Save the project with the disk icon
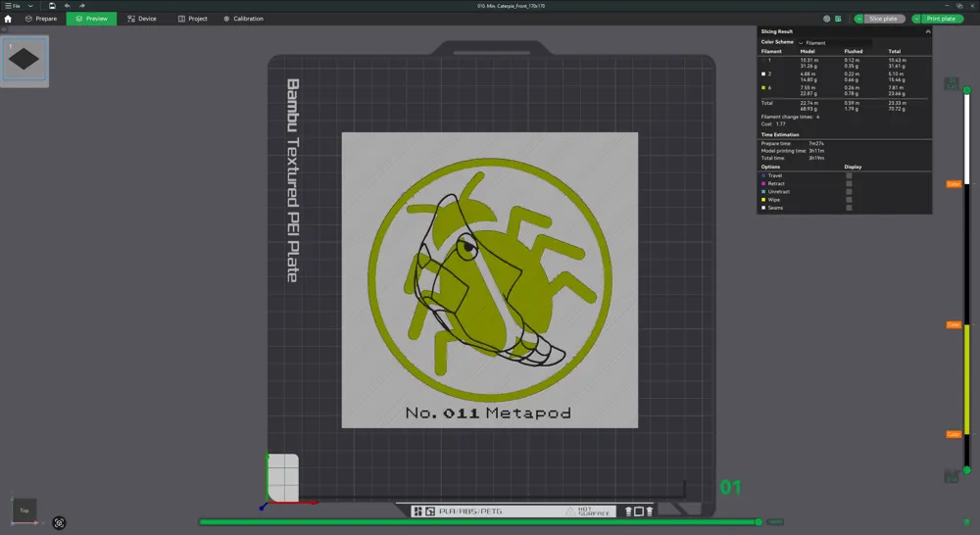 coord(53,6)
